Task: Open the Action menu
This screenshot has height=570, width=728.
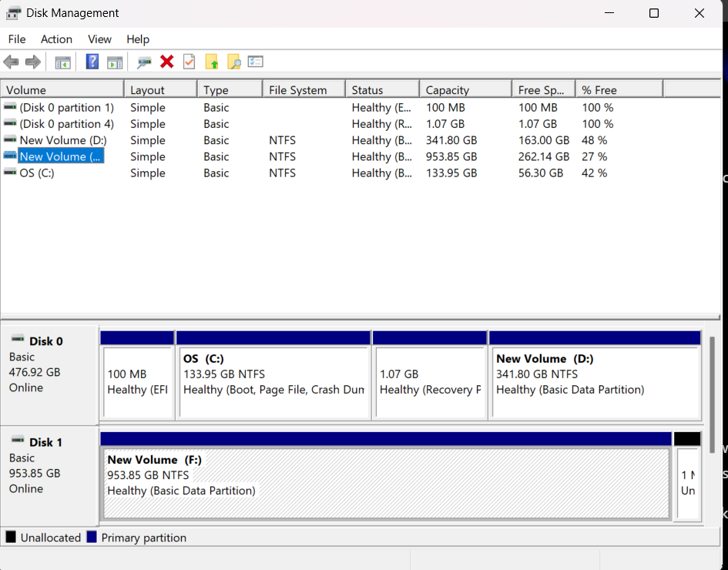Action: [x=56, y=39]
